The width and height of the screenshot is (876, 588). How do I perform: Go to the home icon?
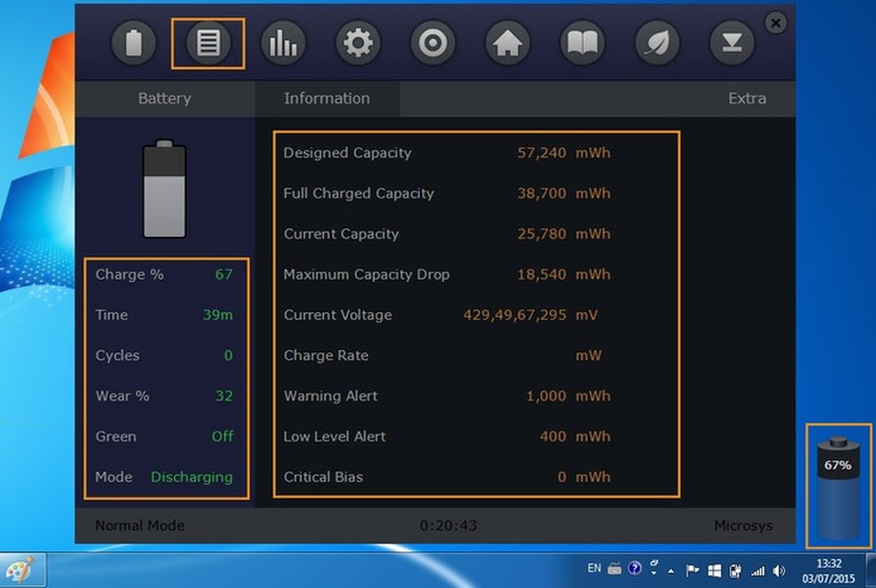click(x=507, y=43)
